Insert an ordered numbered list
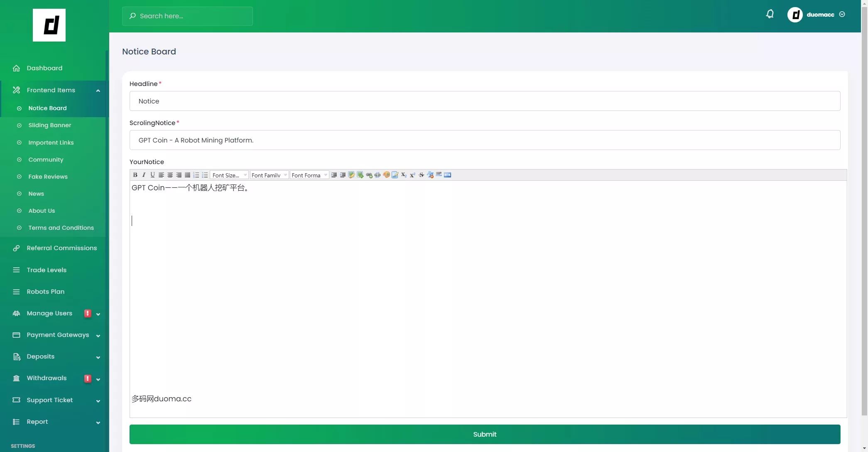 click(x=196, y=175)
